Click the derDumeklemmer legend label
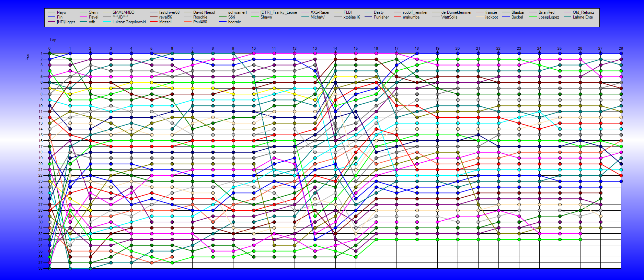 [456, 12]
